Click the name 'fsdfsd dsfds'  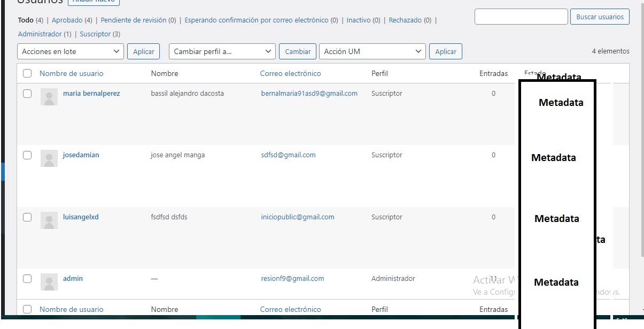coord(169,217)
